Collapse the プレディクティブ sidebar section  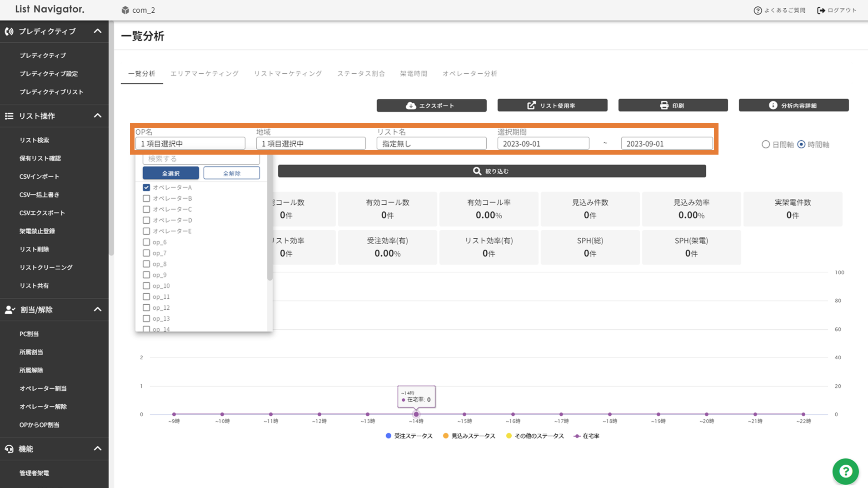tap(97, 31)
